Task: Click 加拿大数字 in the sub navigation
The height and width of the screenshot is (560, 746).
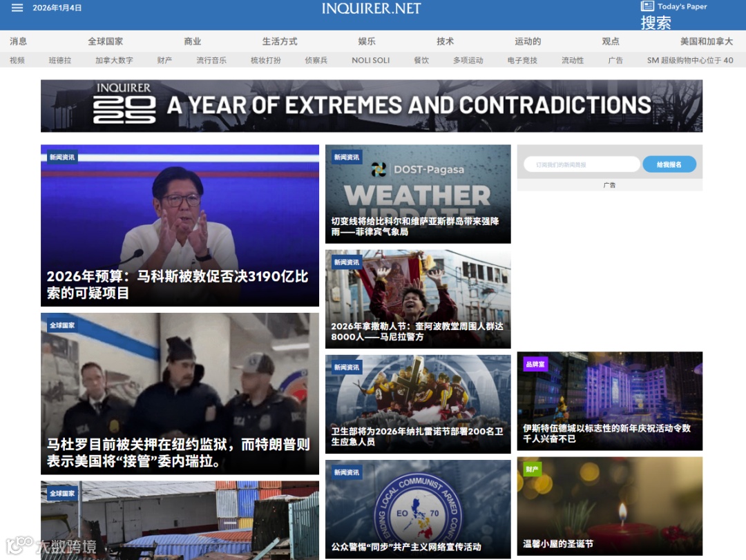Action: [114, 60]
